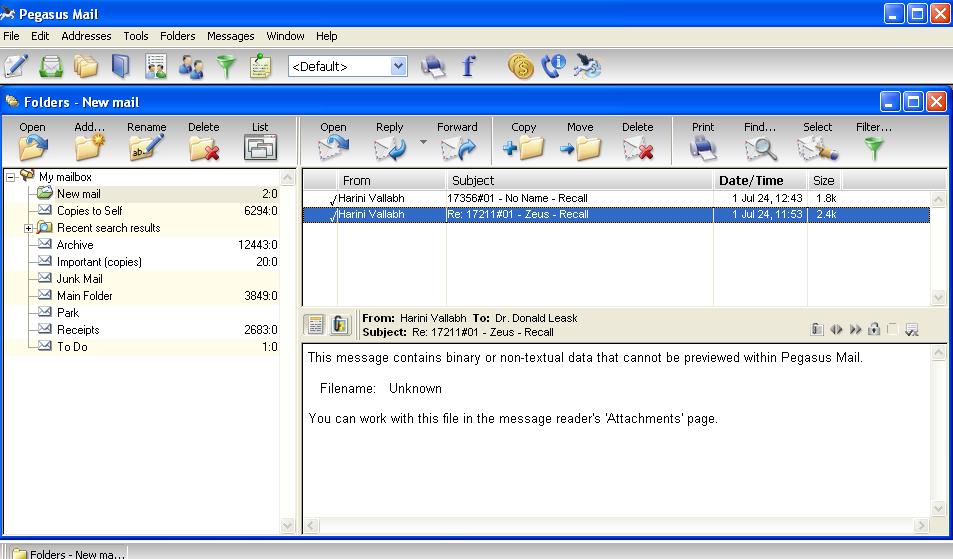
Task: Click the Reply envelope icon
Action: [389, 149]
